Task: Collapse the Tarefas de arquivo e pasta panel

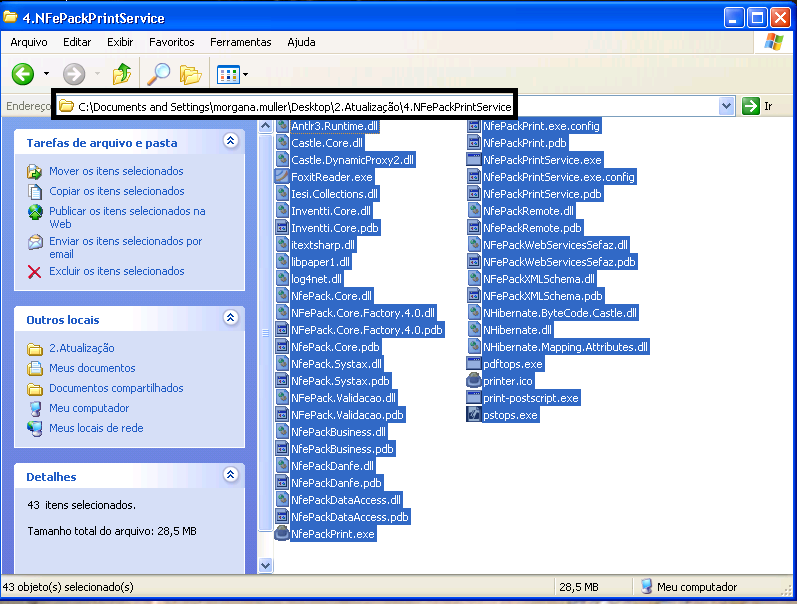Action: point(231,142)
